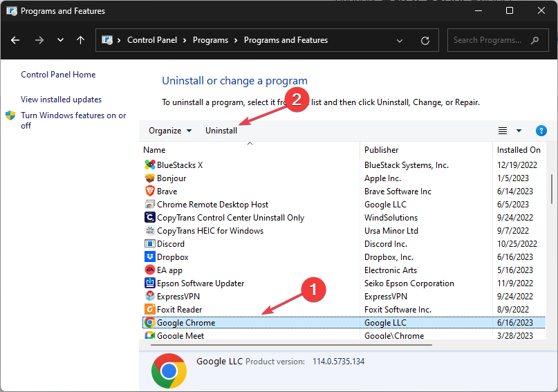558x392 pixels.
Task: Click the vertical scrollbar of the list
Action: tap(552, 189)
